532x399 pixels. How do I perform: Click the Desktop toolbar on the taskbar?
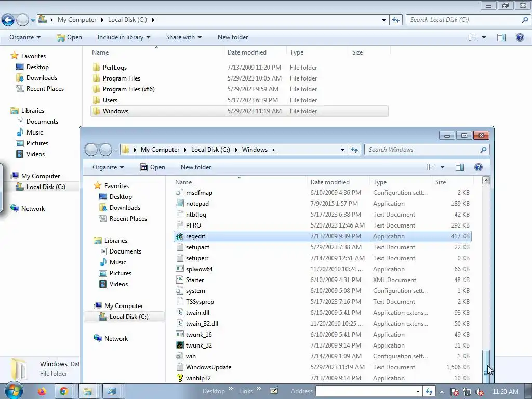pos(214,391)
